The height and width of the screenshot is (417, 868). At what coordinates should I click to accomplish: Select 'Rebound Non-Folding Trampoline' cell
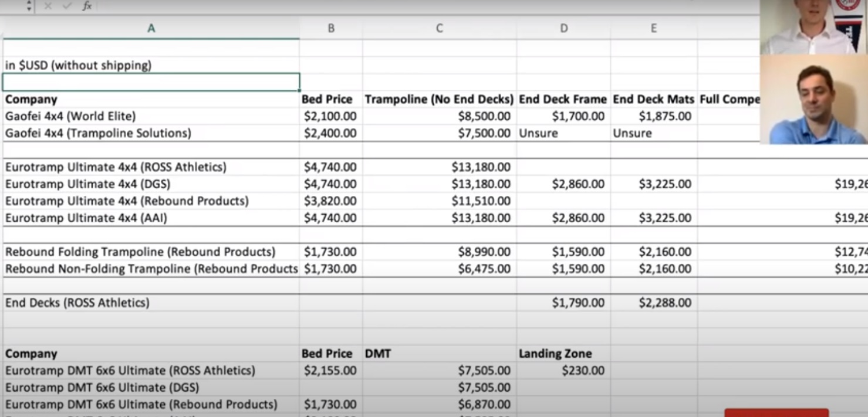pyautogui.click(x=151, y=269)
